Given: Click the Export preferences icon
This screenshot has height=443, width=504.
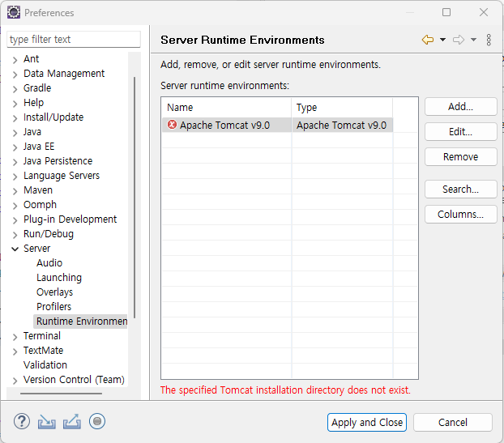Looking at the screenshot, I should [x=72, y=421].
